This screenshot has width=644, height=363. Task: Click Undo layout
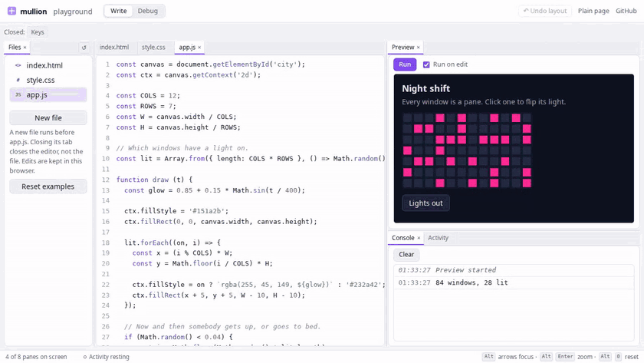[x=545, y=11]
